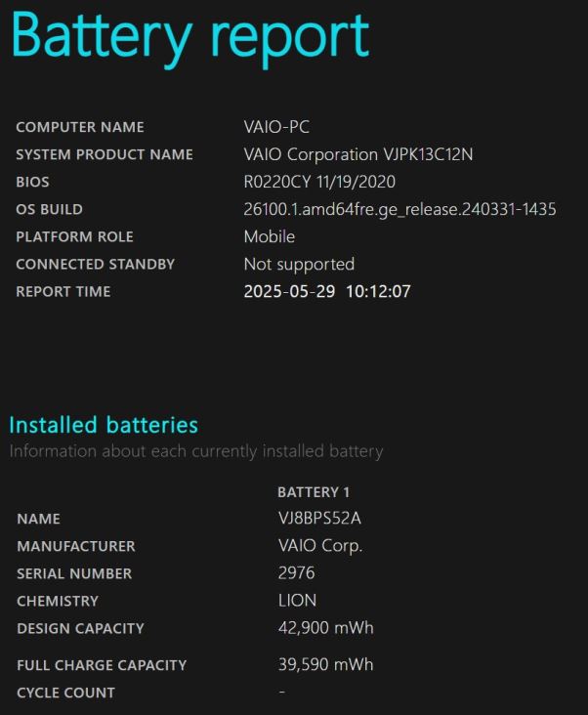Select the OS build version string
Screen dimensions: 588x715
(399, 209)
